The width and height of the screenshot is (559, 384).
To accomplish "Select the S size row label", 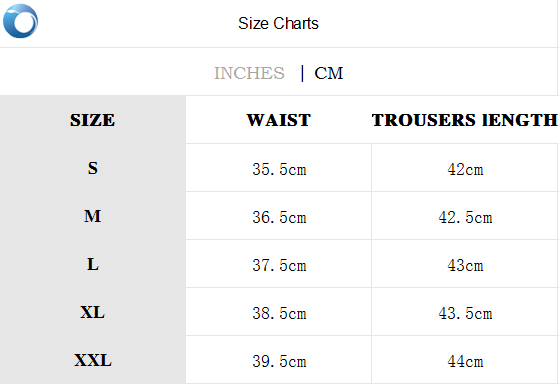I will [93, 168].
